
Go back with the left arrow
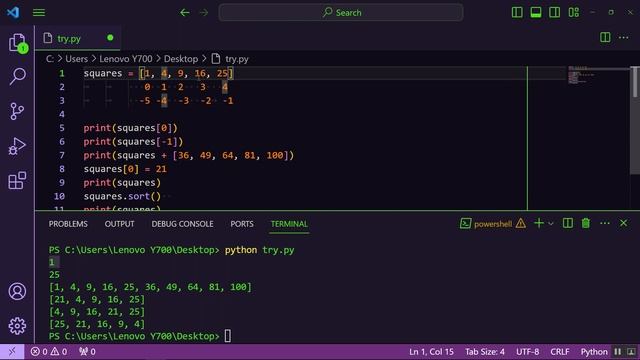tap(185, 13)
